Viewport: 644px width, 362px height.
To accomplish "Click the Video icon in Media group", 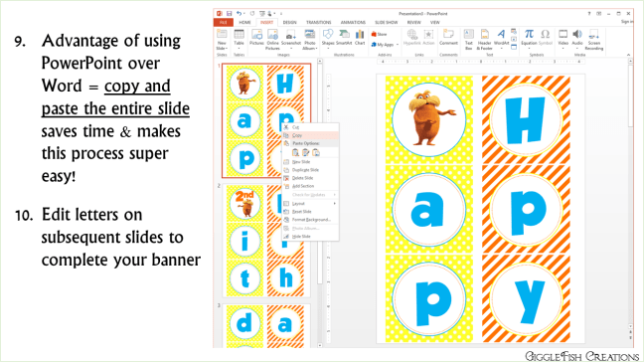I will click(x=563, y=35).
